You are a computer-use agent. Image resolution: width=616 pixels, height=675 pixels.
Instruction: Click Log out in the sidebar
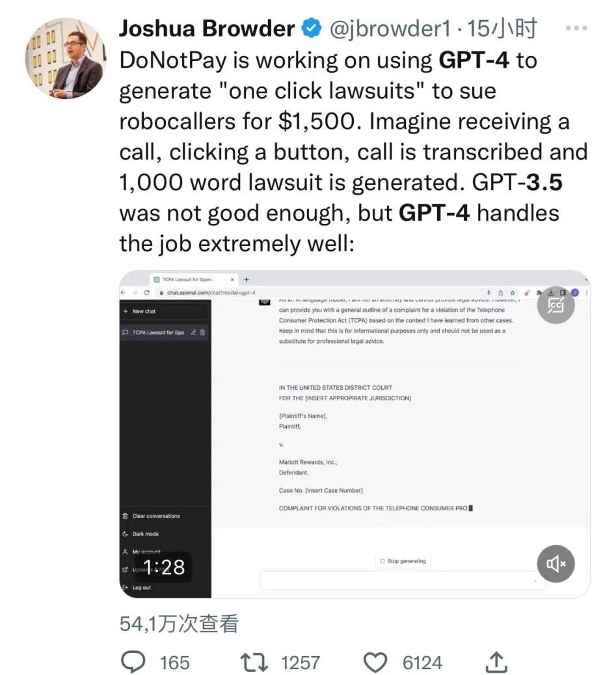(137, 587)
